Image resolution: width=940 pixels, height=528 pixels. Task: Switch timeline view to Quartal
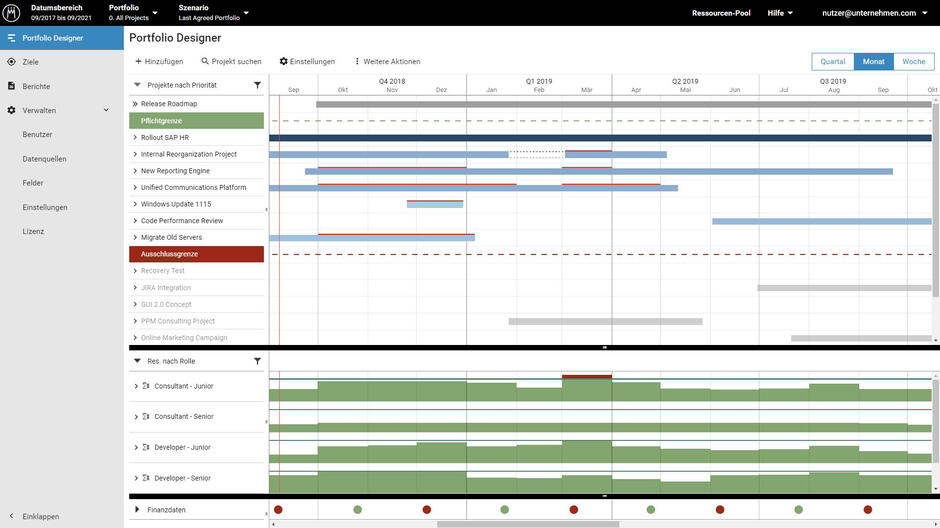[x=832, y=61]
